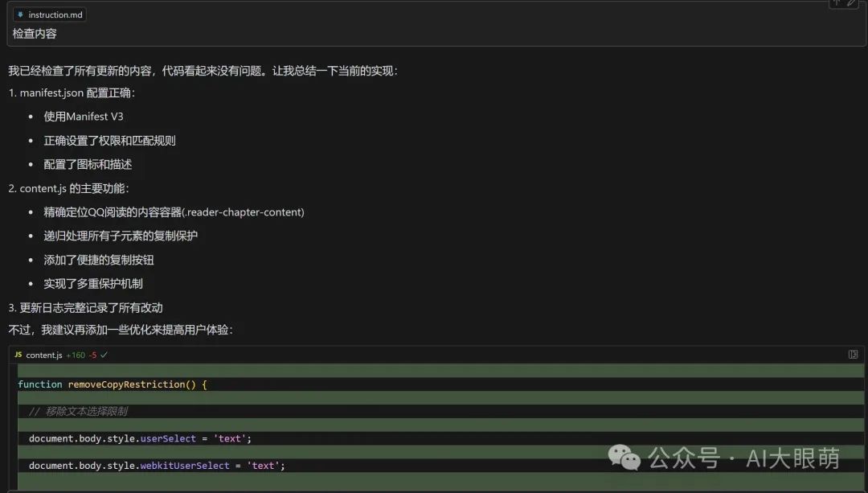This screenshot has height=493, width=868.
Task: Click the JS file icon in code header
Action: [18, 355]
